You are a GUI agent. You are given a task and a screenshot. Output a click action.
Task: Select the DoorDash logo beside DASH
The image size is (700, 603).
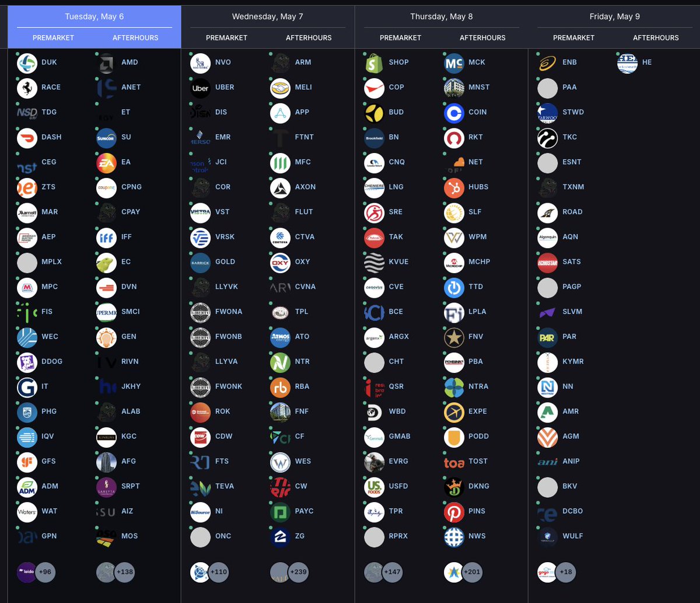27,137
